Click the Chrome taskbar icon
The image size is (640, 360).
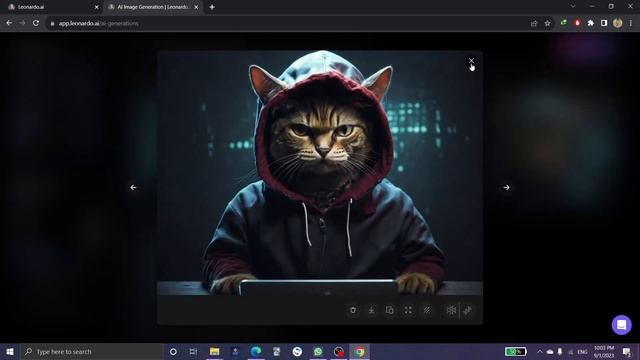[x=359, y=351]
